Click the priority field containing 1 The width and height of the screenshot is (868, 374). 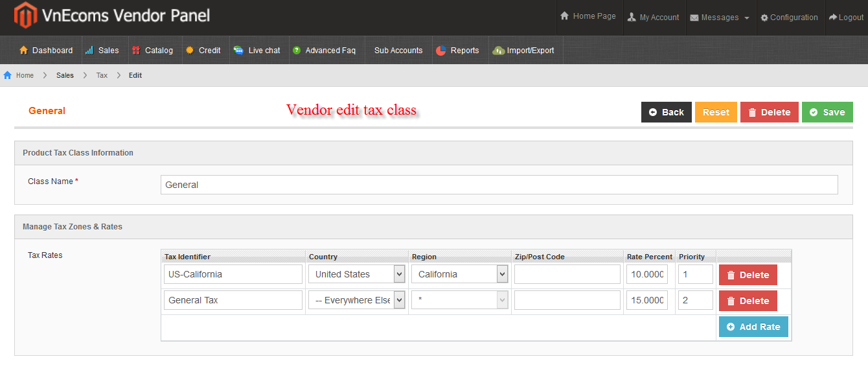(x=696, y=274)
